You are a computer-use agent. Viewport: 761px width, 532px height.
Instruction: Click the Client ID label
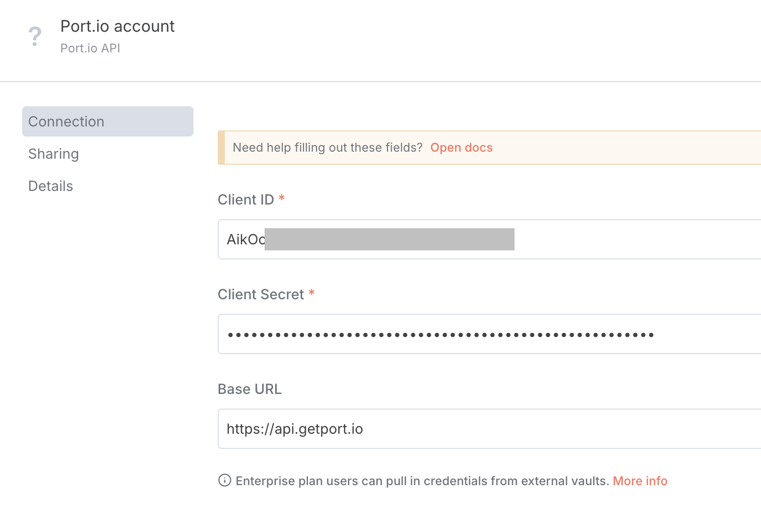[245, 199]
